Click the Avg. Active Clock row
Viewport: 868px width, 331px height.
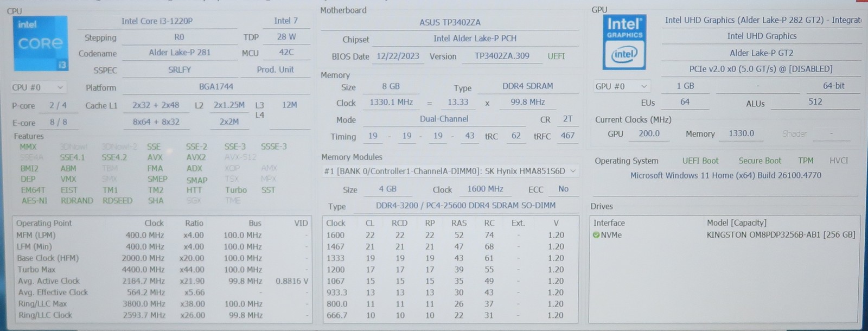tap(162, 281)
